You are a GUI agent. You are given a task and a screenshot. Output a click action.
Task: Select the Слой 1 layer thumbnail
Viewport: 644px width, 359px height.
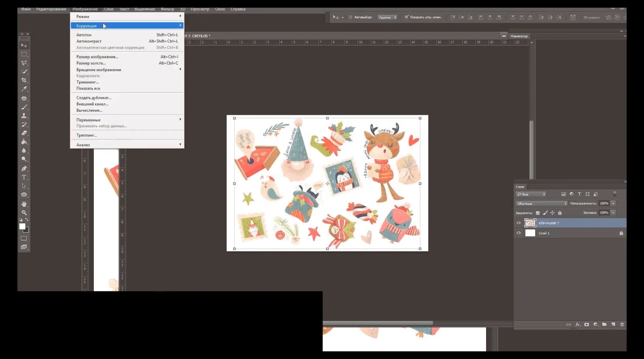[530, 233]
